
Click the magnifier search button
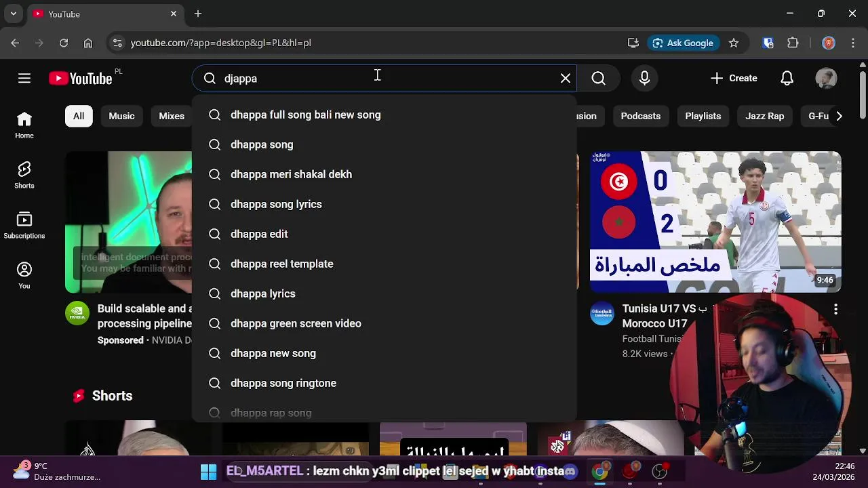598,79
